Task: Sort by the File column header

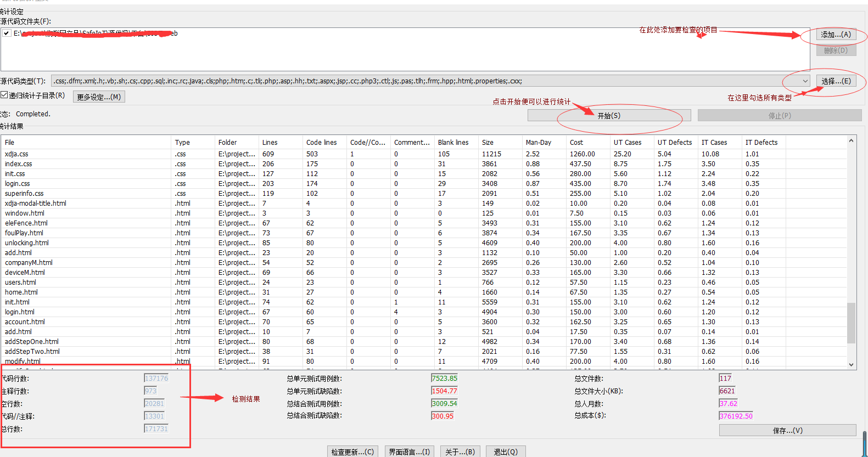Action: point(86,142)
